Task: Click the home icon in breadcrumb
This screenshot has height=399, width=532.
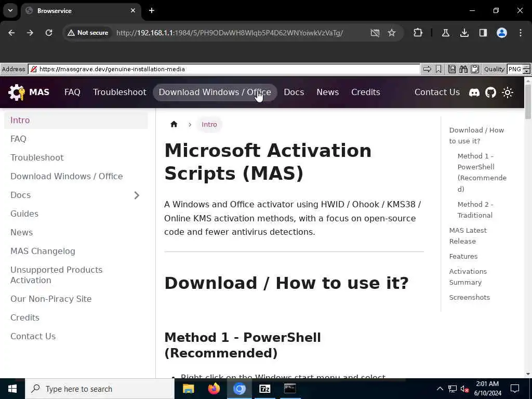Action: pyautogui.click(x=174, y=124)
